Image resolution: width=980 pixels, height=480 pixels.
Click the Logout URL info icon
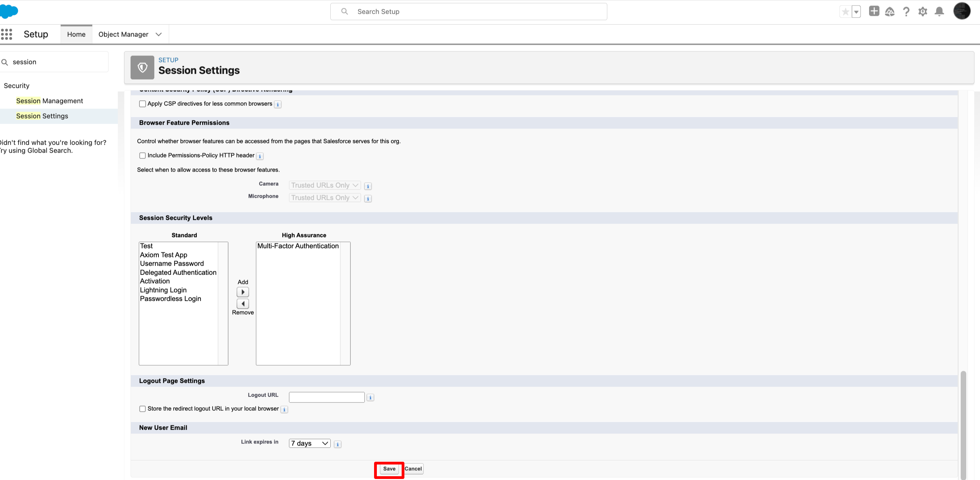point(370,397)
